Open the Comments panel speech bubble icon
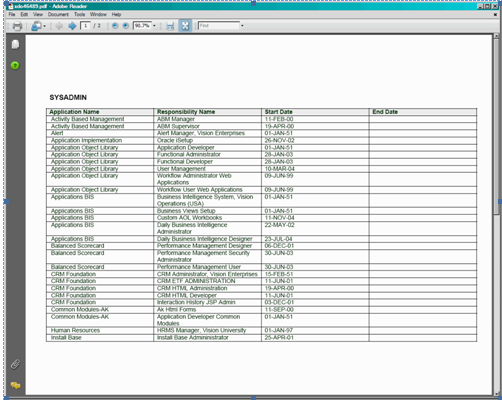The height and width of the screenshot is (400, 502). [15, 386]
